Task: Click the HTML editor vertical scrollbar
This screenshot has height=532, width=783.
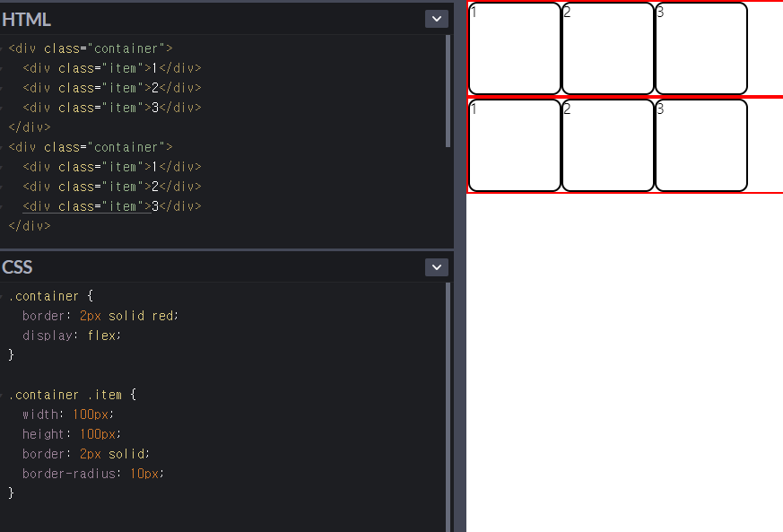Action: coord(448,91)
